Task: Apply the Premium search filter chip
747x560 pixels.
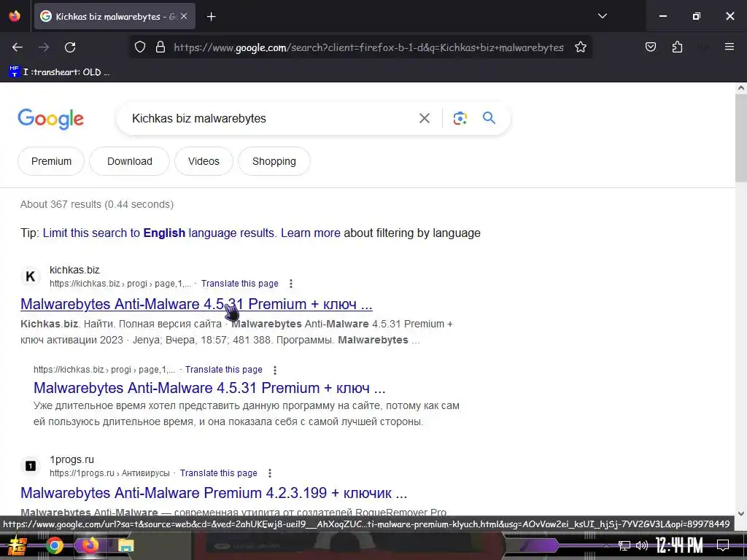Action: click(51, 161)
